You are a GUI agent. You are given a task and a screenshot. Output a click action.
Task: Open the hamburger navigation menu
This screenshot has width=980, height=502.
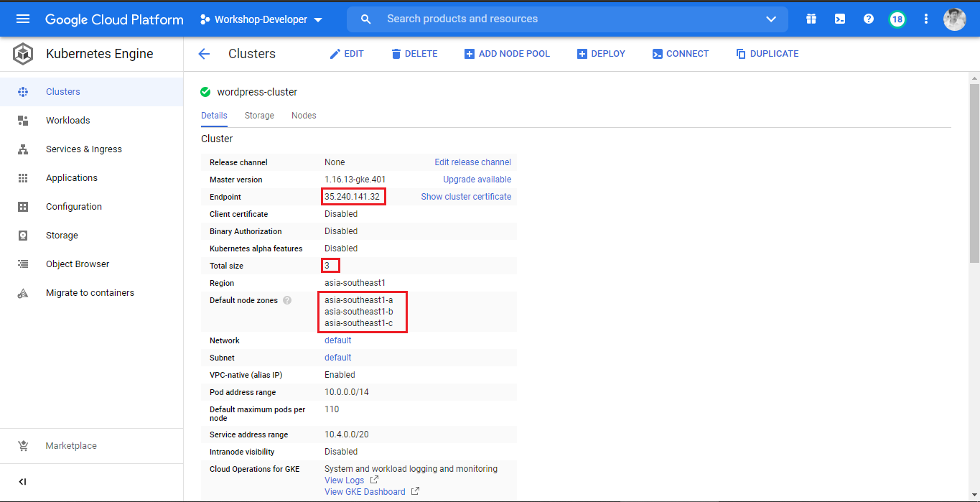23,19
